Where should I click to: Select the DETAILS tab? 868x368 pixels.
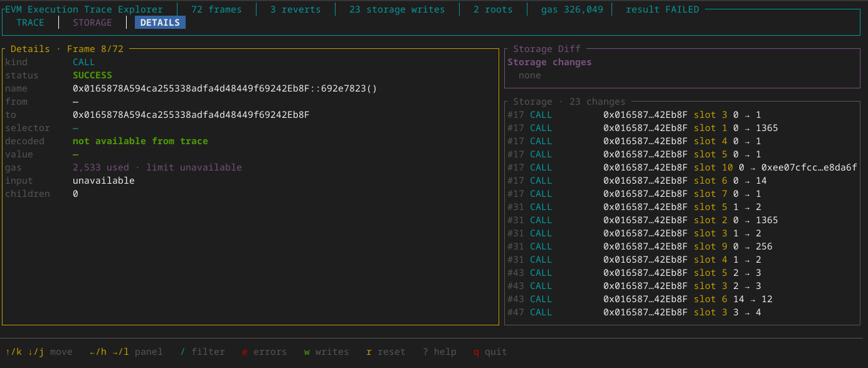click(x=160, y=23)
